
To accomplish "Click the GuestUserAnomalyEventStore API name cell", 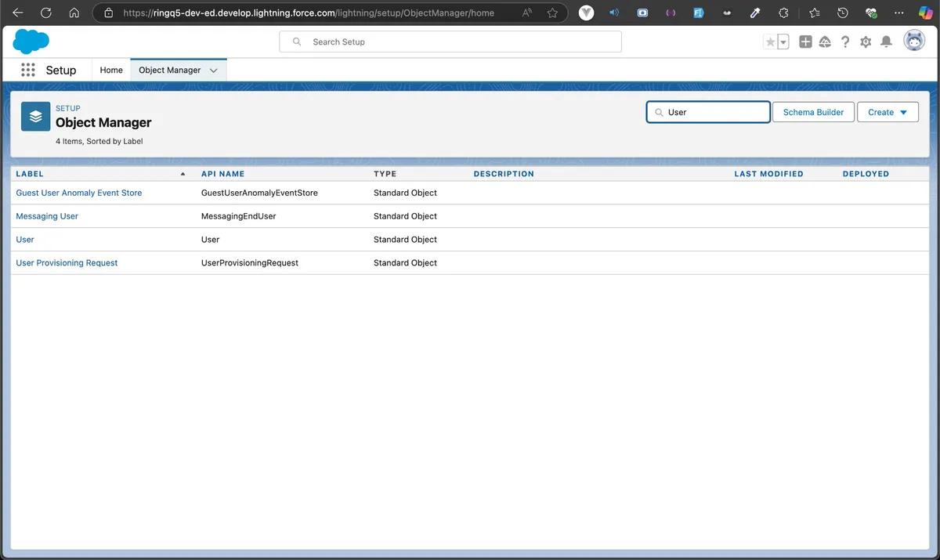I will pyautogui.click(x=259, y=193).
